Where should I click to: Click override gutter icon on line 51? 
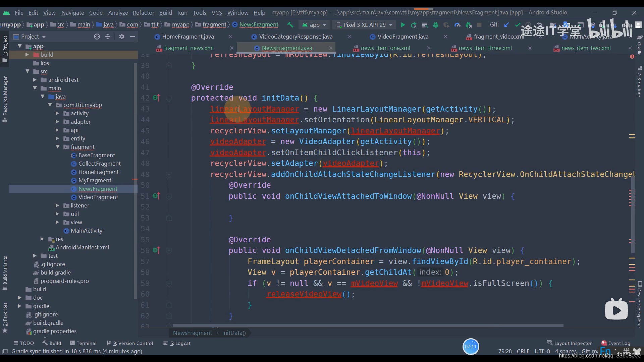156,196
